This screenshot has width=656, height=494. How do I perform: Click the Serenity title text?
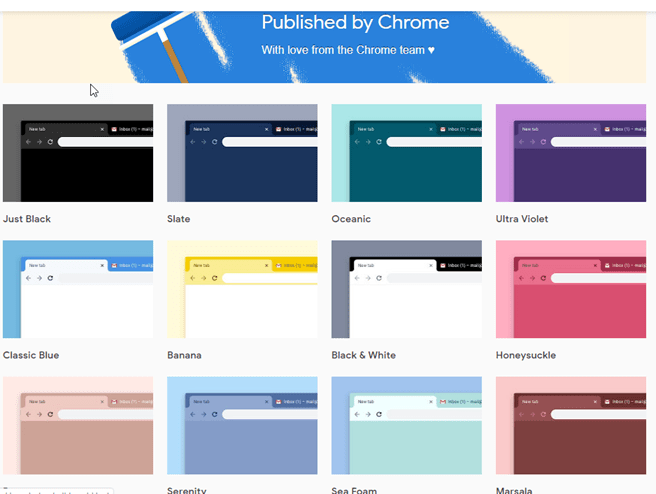[x=187, y=490]
